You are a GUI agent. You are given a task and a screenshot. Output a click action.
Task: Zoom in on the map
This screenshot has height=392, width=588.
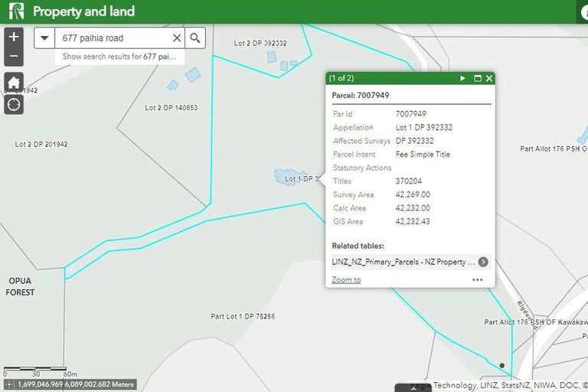[14, 38]
